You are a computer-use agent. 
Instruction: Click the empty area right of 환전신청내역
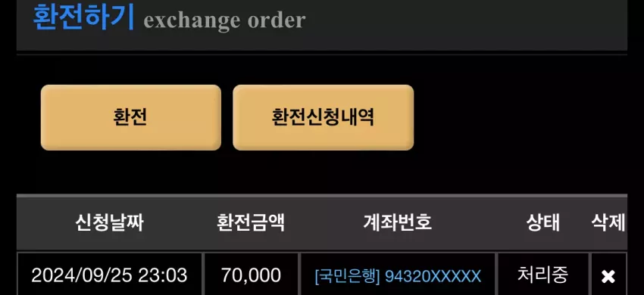(521, 117)
